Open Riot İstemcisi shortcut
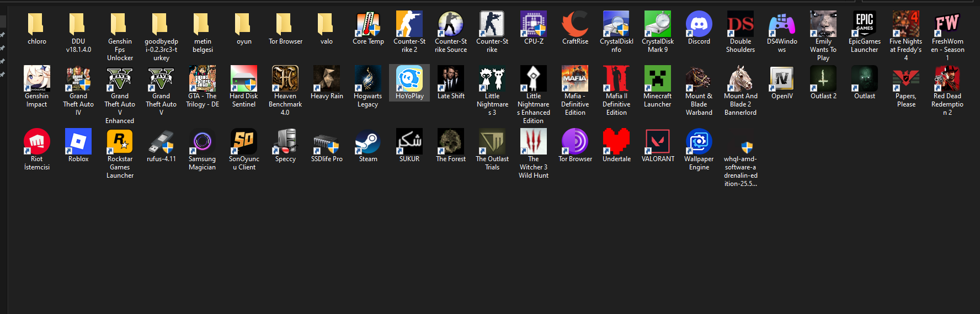The image size is (980, 314). pos(37,141)
